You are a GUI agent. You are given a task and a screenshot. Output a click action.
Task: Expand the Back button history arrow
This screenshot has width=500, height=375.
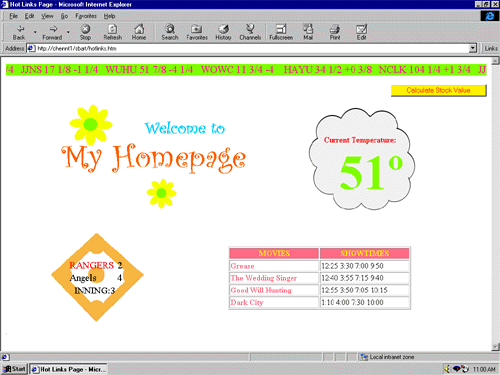(x=35, y=32)
